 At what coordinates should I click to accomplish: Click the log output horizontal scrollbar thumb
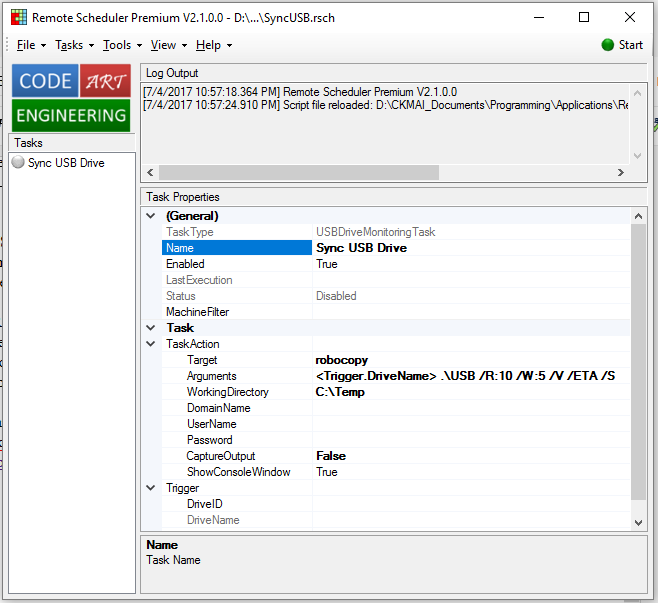point(299,172)
